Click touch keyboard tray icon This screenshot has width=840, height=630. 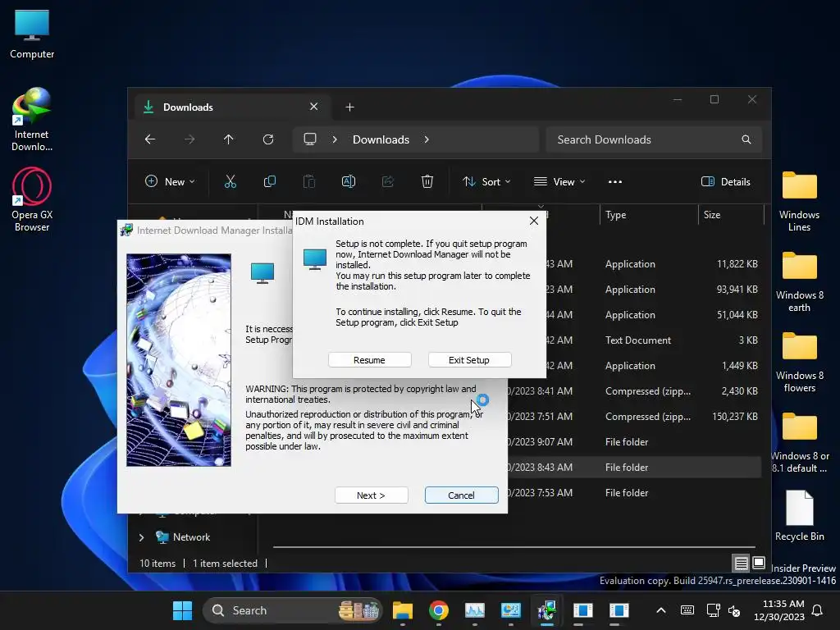coord(687,610)
